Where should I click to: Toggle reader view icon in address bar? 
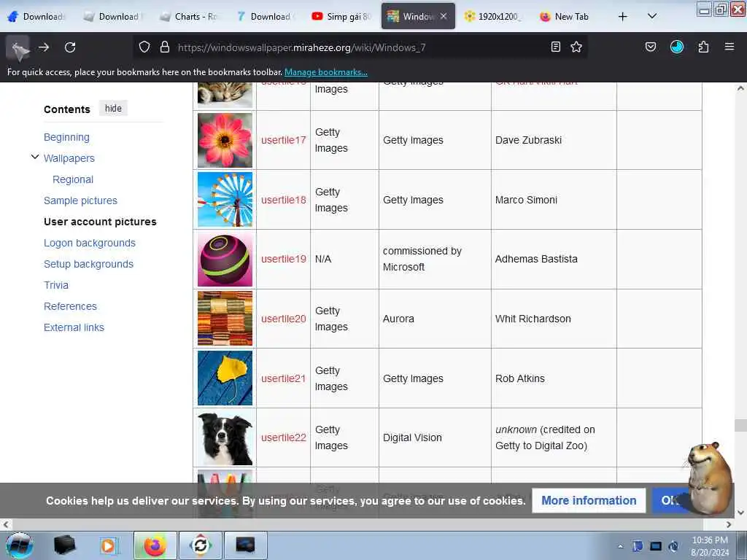click(x=555, y=47)
